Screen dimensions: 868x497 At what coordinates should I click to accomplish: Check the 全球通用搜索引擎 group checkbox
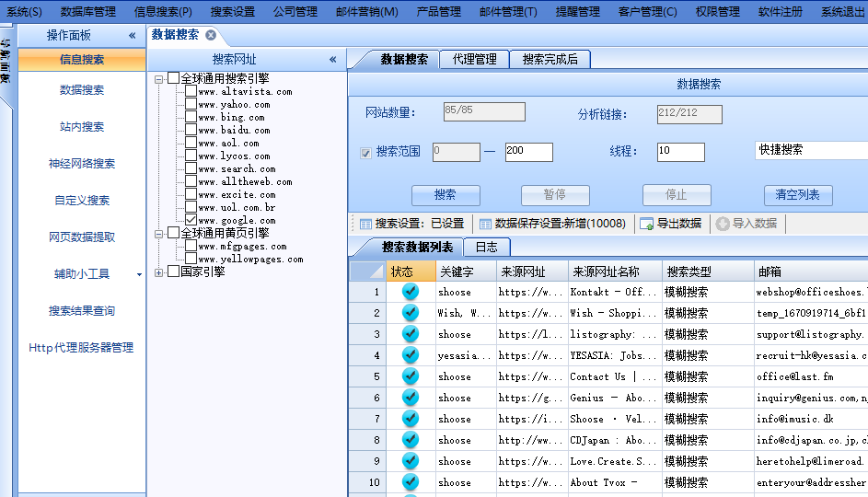[x=174, y=78]
